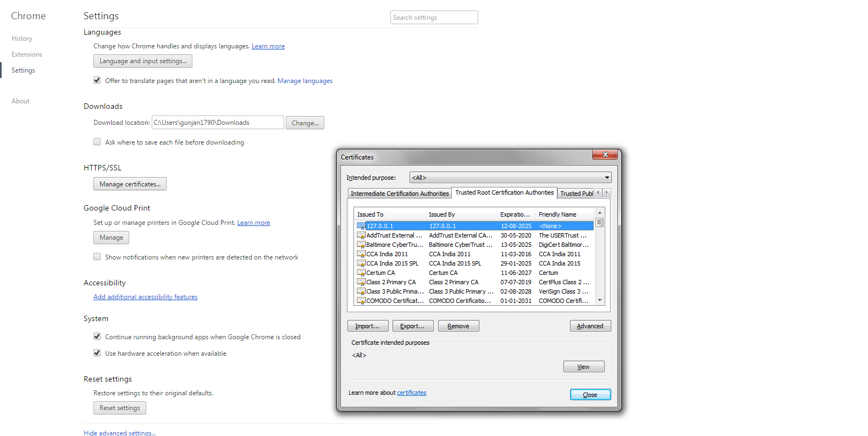Viewport: 868px width, 436px height.
Task: Sort by Issued By column header
Action: point(462,214)
